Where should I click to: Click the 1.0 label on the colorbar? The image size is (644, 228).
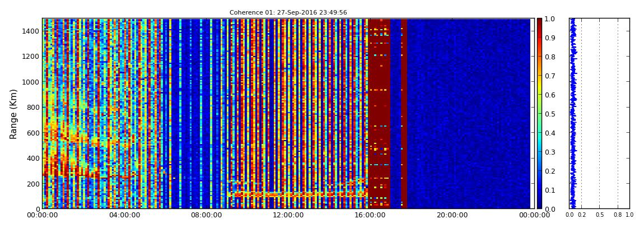(549, 19)
